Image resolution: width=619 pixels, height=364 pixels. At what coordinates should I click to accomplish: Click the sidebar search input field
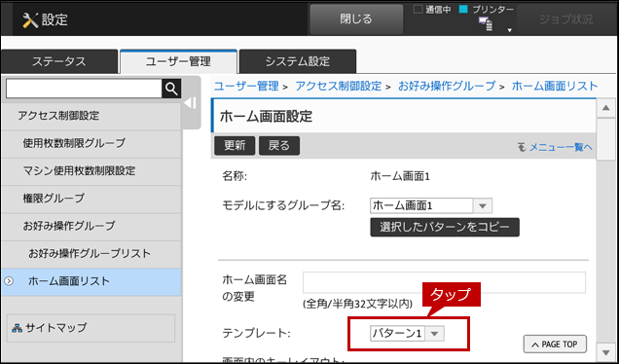pyautogui.click(x=84, y=89)
